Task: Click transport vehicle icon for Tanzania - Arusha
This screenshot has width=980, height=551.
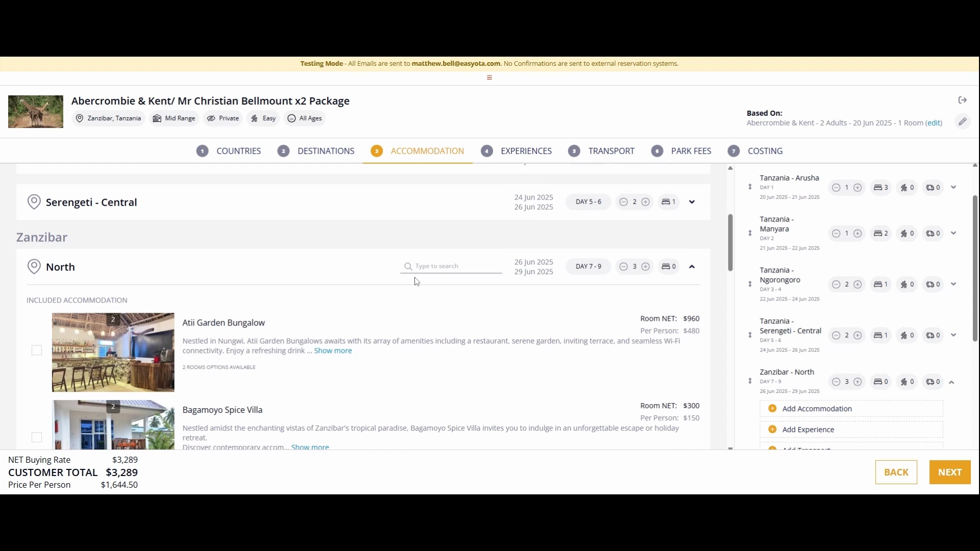Action: [x=930, y=188]
